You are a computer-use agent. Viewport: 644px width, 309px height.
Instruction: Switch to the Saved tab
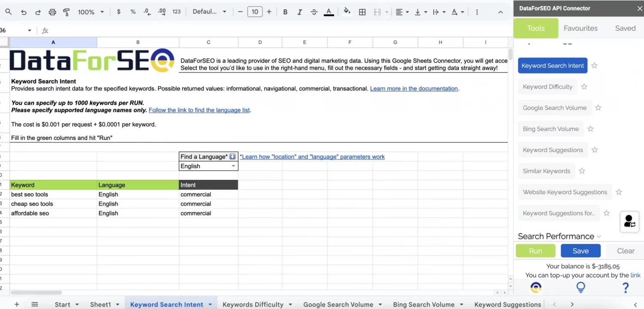[x=625, y=28]
